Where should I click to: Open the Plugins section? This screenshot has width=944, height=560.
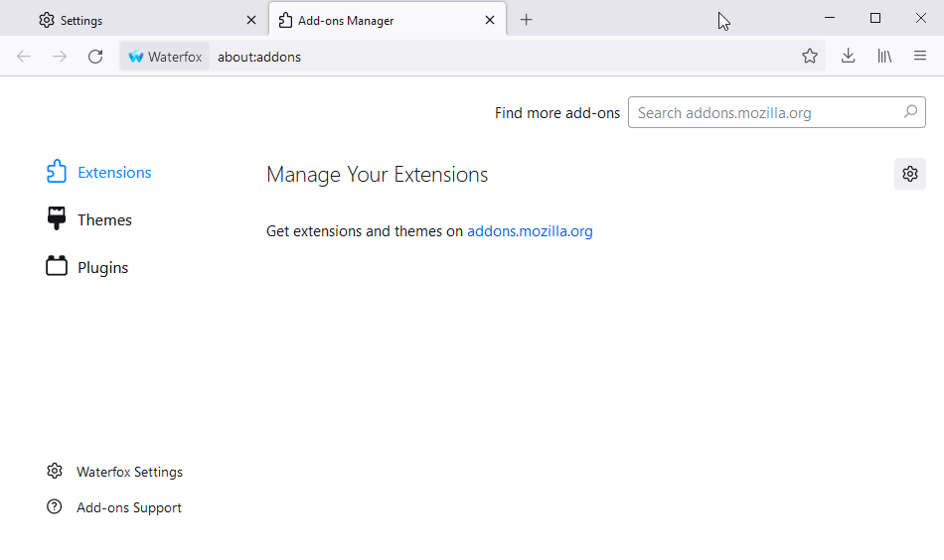coord(87,267)
